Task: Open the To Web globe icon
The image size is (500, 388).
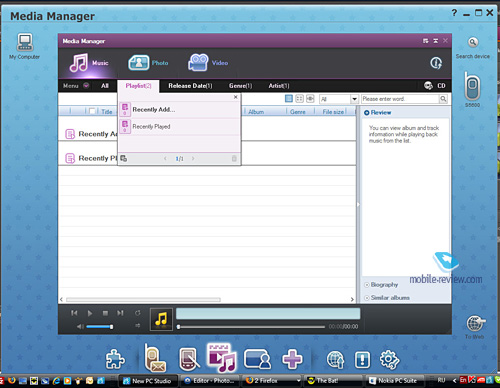Action: [x=475, y=323]
